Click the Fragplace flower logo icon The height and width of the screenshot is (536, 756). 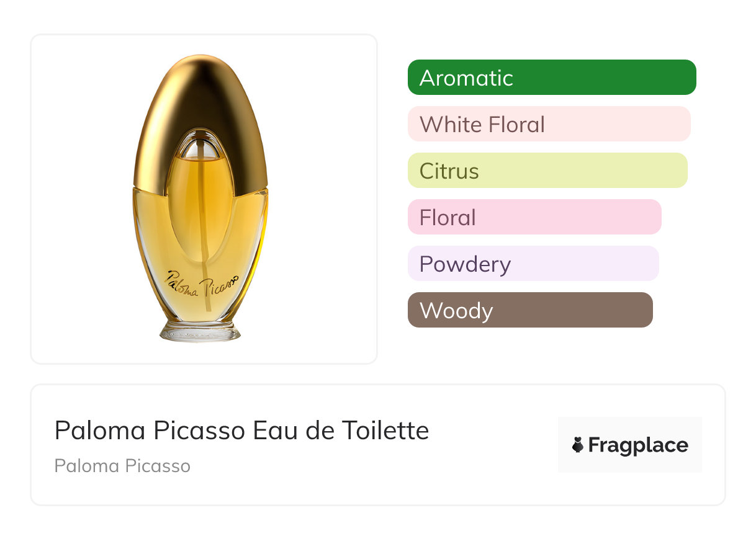coord(578,445)
